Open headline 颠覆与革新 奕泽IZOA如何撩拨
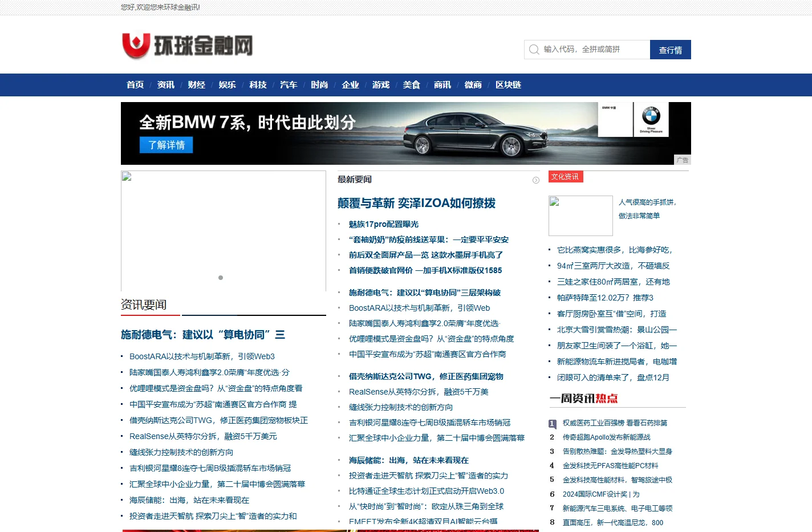Viewport: 812px width, 532px height. click(x=416, y=203)
